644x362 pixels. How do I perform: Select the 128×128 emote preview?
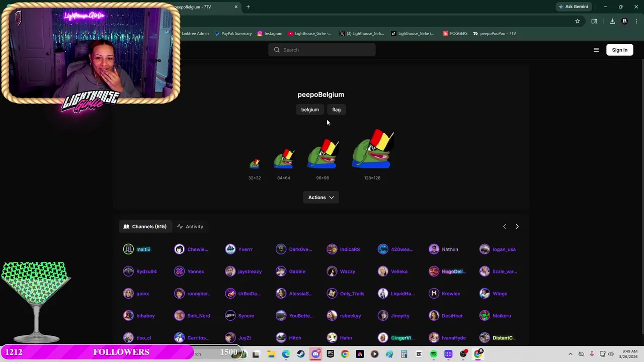click(372, 149)
